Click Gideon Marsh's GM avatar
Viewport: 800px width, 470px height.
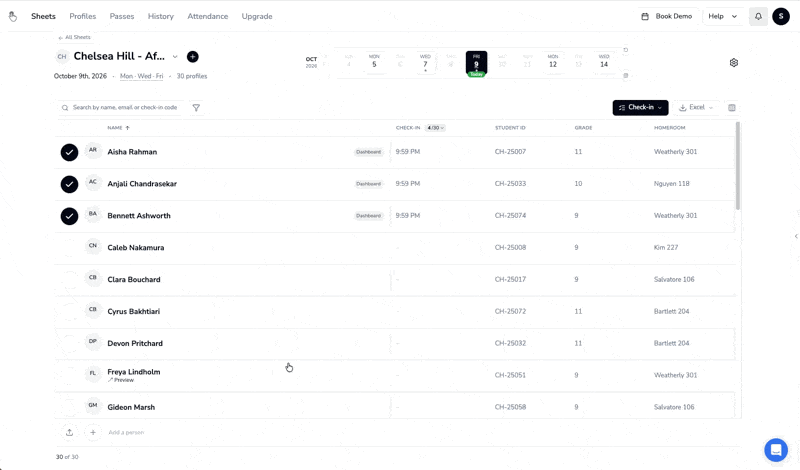click(93, 406)
